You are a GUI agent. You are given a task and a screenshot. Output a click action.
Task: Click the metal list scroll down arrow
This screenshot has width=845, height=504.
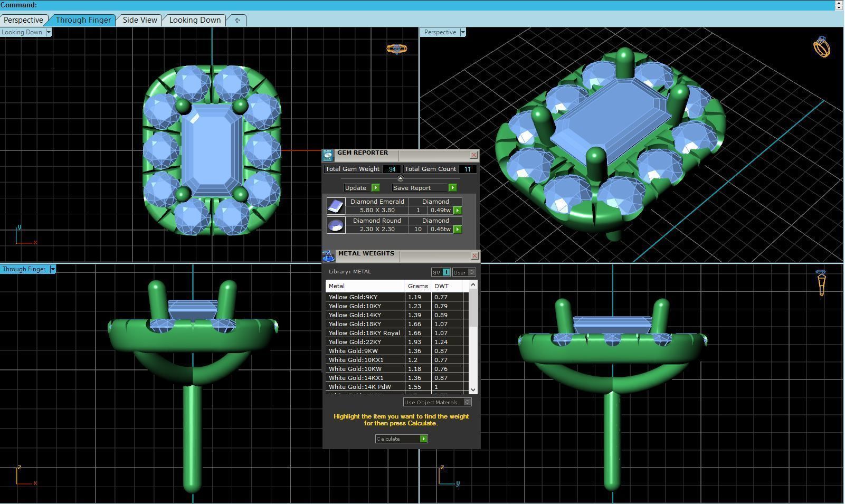[473, 389]
